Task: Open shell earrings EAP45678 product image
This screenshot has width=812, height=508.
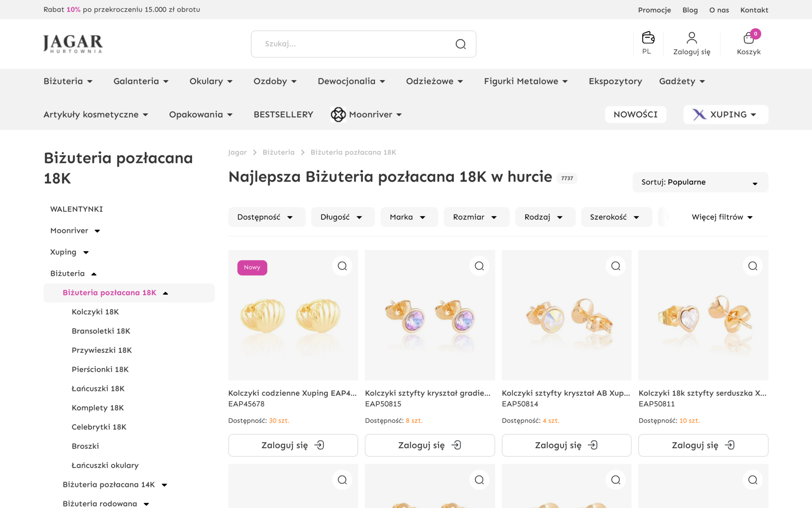Action: pyautogui.click(x=293, y=315)
